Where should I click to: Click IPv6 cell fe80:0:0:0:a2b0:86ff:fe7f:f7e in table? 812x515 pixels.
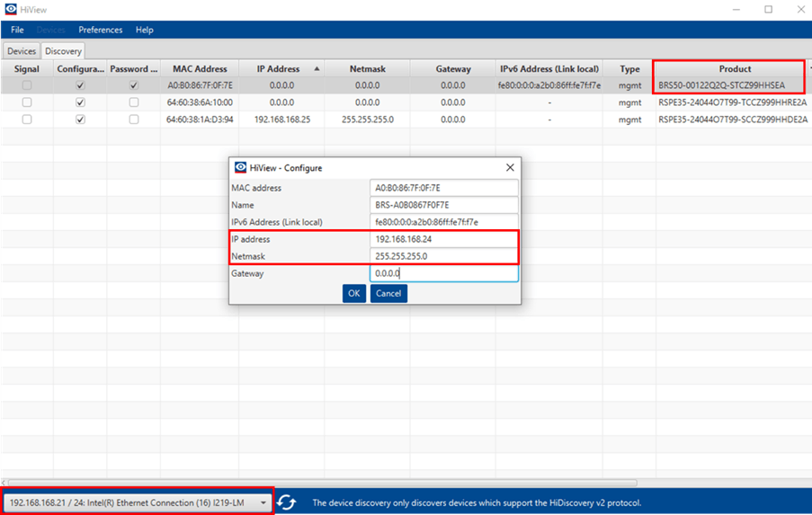click(x=549, y=85)
